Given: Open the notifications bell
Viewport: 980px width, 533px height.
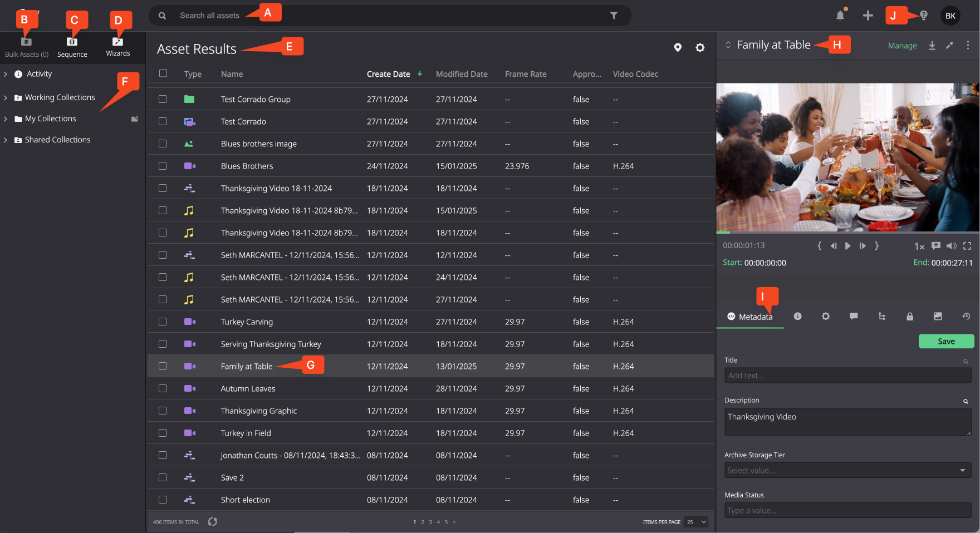Looking at the screenshot, I should coord(840,16).
